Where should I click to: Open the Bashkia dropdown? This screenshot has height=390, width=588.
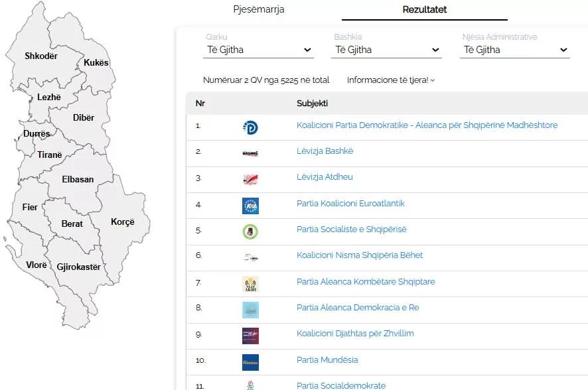pos(387,50)
